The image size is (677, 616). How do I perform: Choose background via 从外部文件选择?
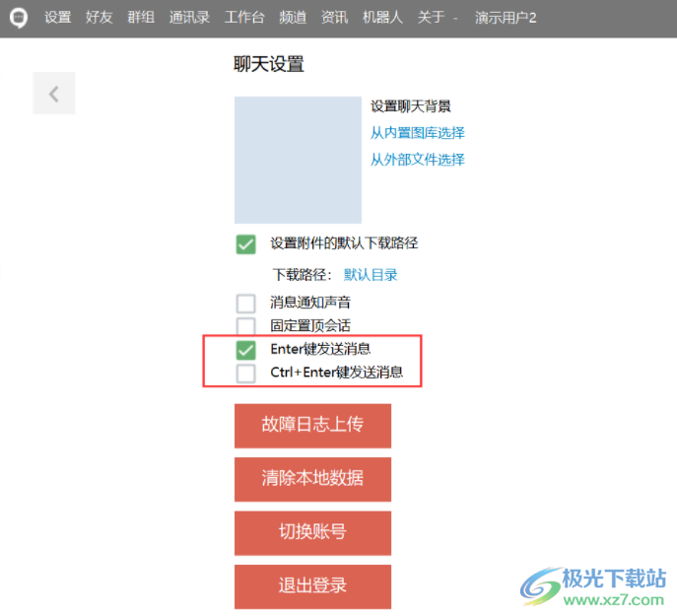coord(418,160)
